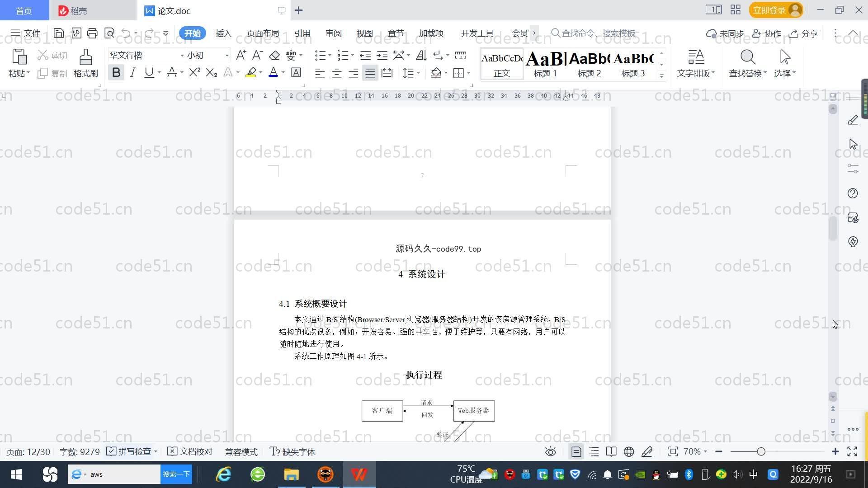Click the vertical scrollbar thumb

(833, 228)
